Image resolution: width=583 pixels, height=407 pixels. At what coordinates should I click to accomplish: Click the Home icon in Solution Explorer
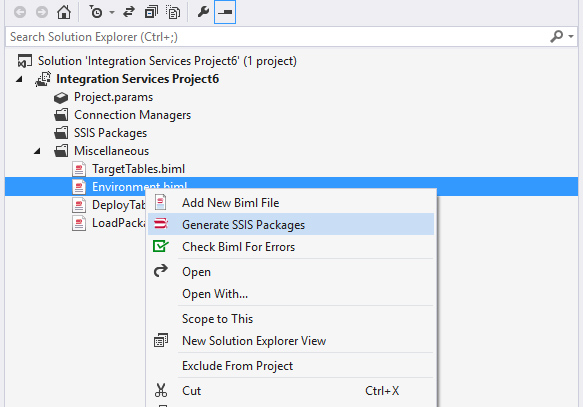point(64,12)
